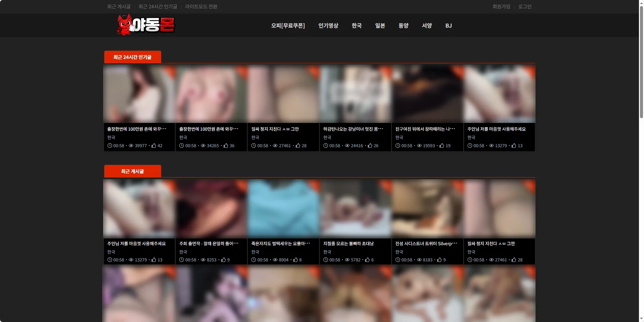Click the eye icon next to 5782
This screenshot has height=322, width=644.
point(347,260)
